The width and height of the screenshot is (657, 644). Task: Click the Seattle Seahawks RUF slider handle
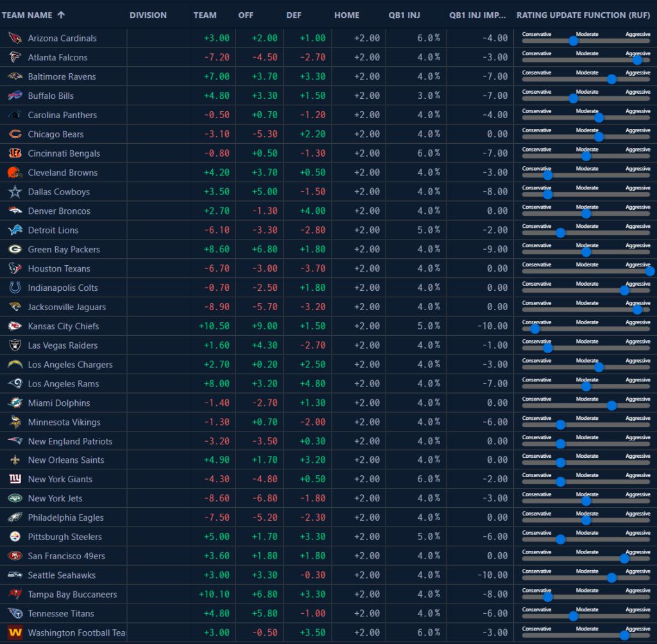point(611,578)
